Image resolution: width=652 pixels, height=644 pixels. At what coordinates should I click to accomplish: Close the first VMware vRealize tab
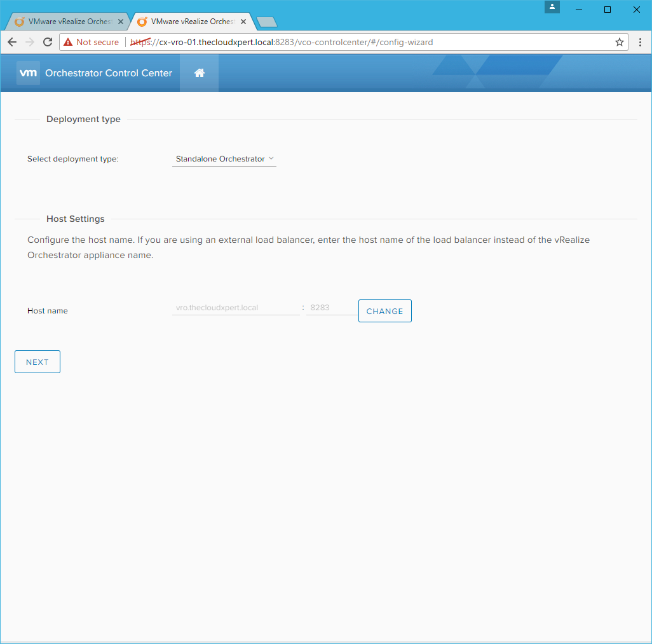tap(121, 22)
